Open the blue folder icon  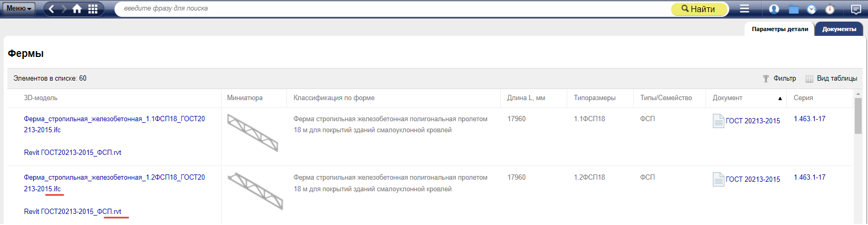click(794, 9)
